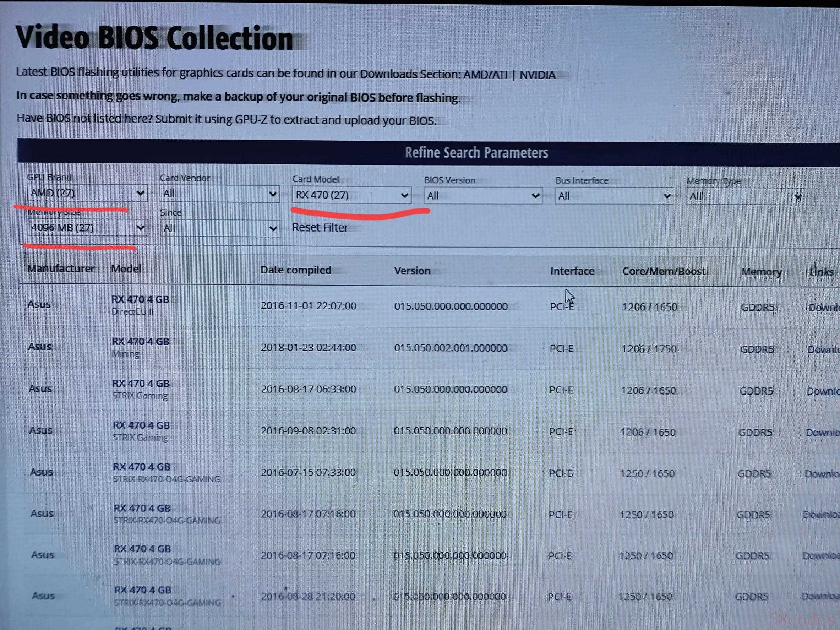This screenshot has height=630, width=840.
Task: Open STRIX Gaming entry dated 2016-08-17 06:33
Action: 141,383
